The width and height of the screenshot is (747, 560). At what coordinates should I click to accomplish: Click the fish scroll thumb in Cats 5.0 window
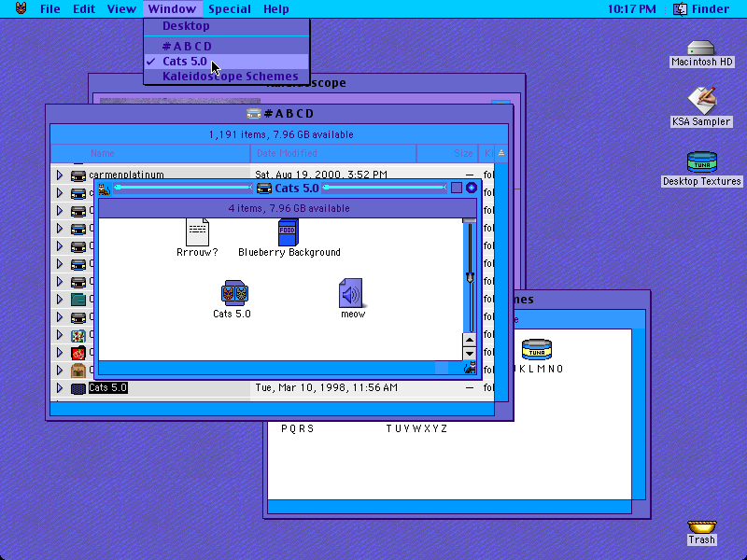tap(470, 277)
